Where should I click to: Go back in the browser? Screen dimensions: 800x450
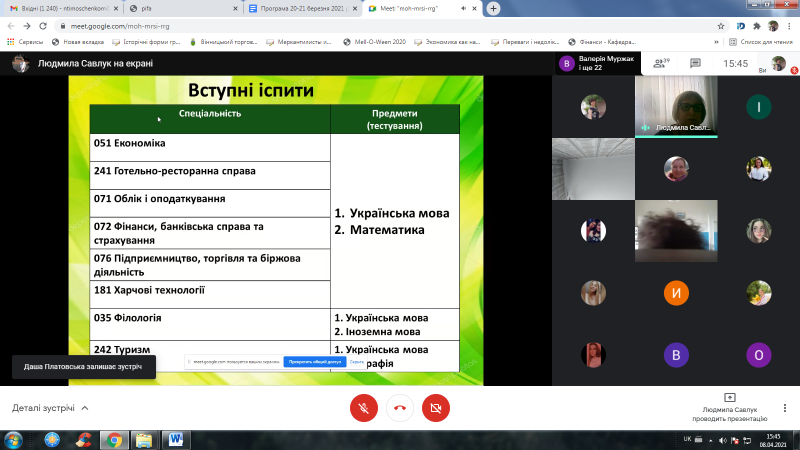coord(11,26)
